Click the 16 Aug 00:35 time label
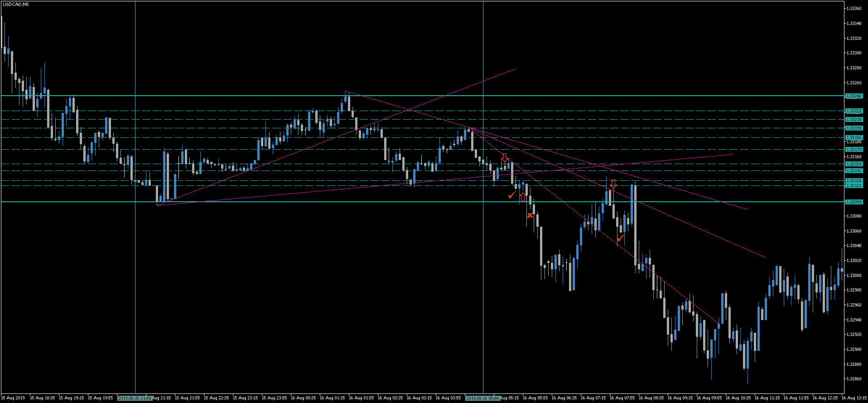 tap(304, 398)
